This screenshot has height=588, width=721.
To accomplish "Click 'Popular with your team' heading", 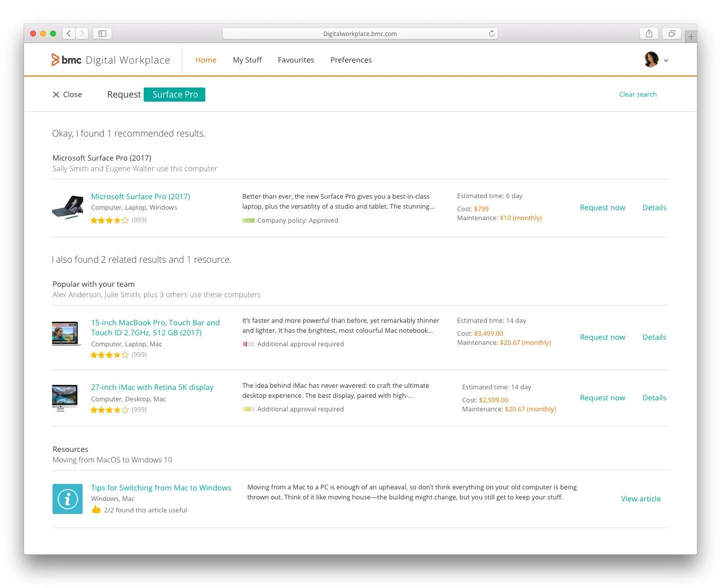I will click(94, 284).
